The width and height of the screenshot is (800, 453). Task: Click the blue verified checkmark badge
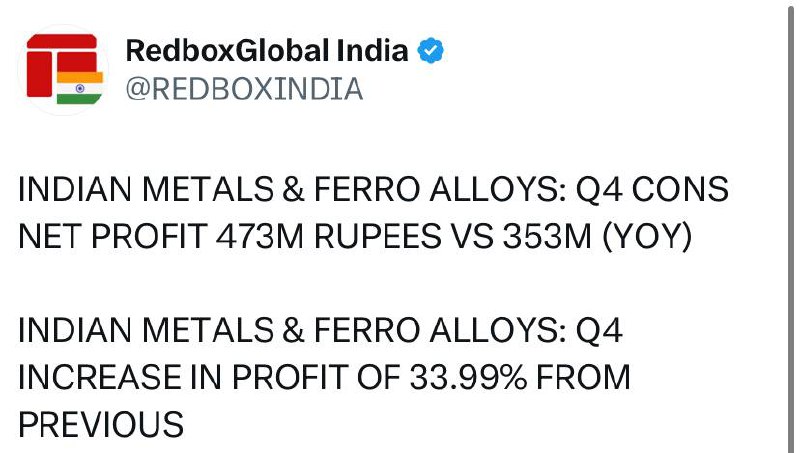coord(431,51)
